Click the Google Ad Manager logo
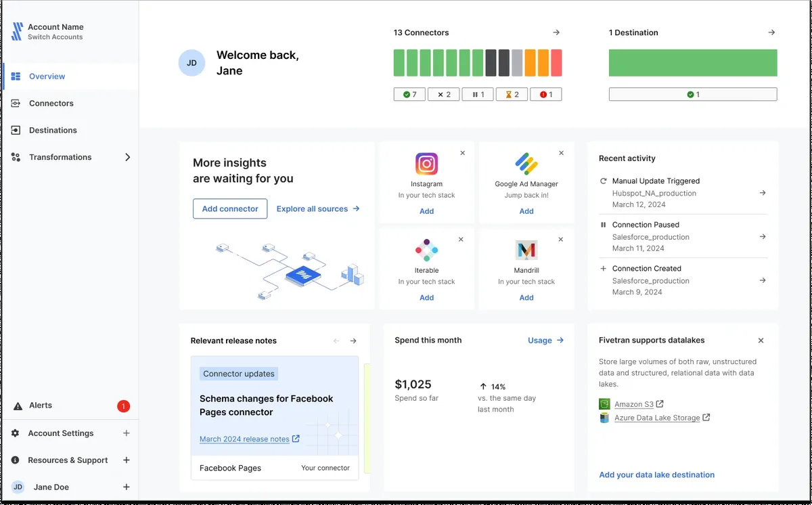The width and height of the screenshot is (812, 505). 526,164
